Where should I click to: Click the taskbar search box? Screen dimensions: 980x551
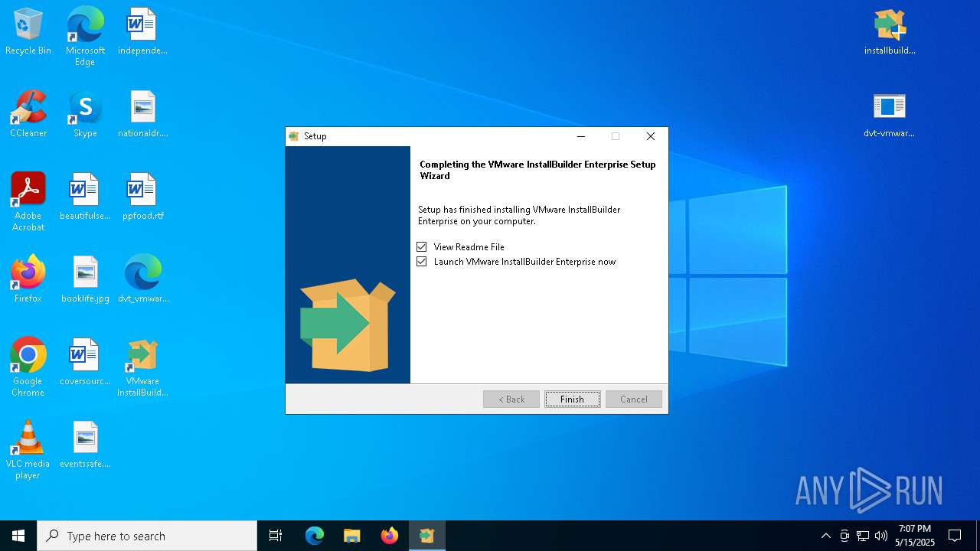point(147,536)
